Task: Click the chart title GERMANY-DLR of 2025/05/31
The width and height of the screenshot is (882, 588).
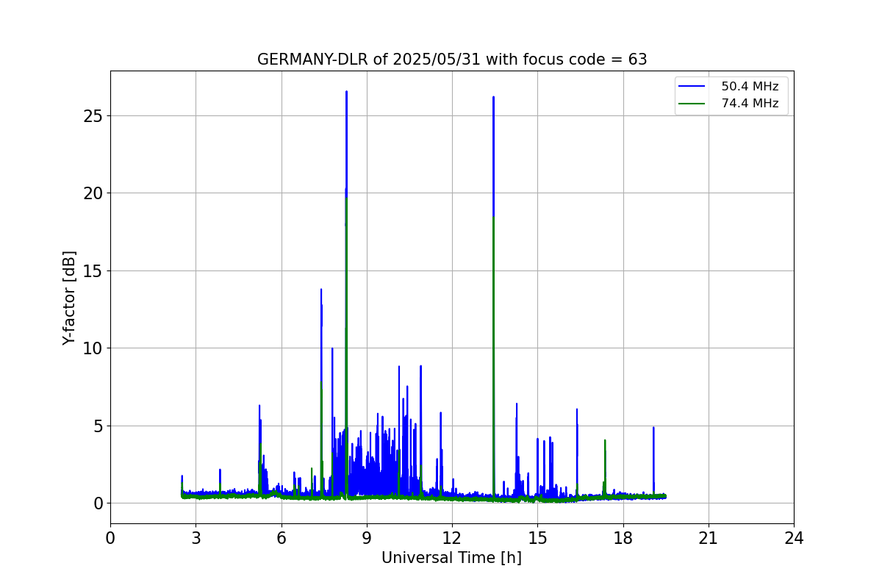Action: 452,60
